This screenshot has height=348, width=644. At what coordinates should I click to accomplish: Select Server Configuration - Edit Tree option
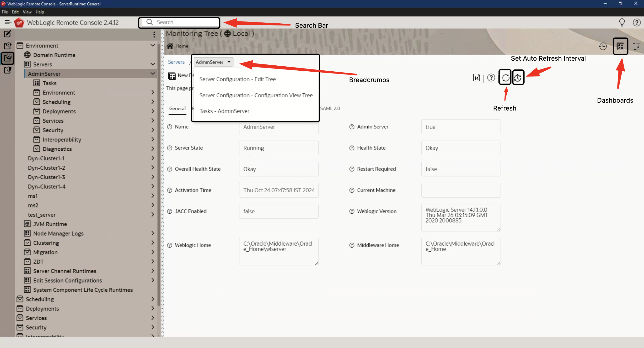point(237,79)
